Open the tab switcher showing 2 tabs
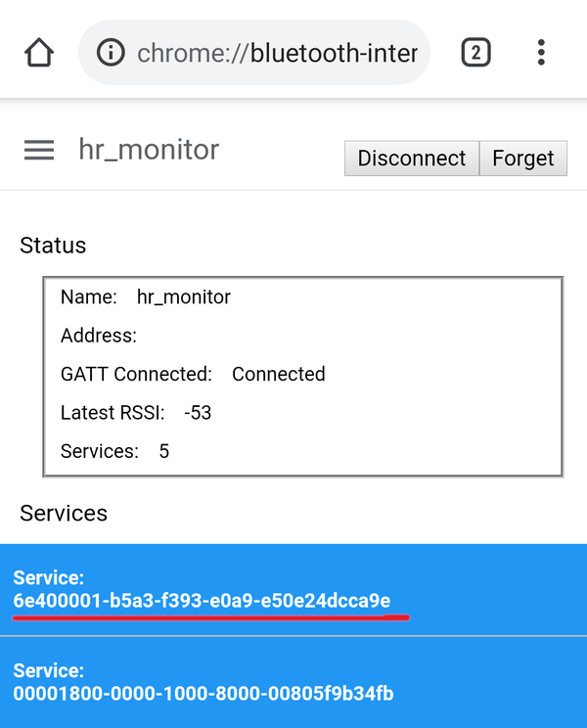 pyautogui.click(x=475, y=52)
